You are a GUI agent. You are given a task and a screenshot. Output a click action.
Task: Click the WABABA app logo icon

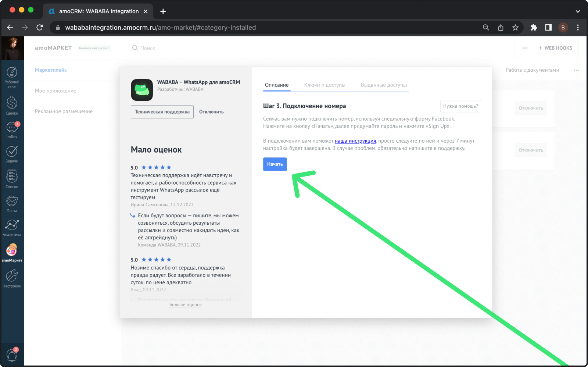pyautogui.click(x=142, y=90)
